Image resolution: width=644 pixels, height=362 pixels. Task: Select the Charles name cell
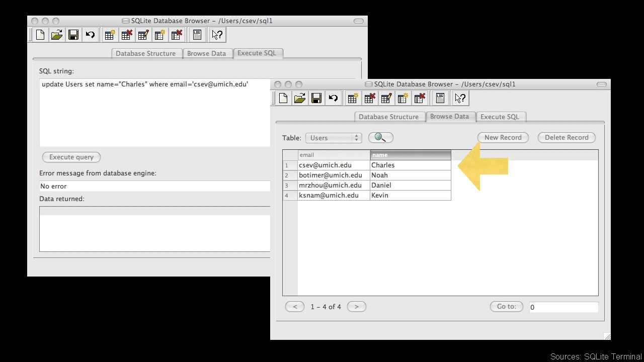pos(411,165)
